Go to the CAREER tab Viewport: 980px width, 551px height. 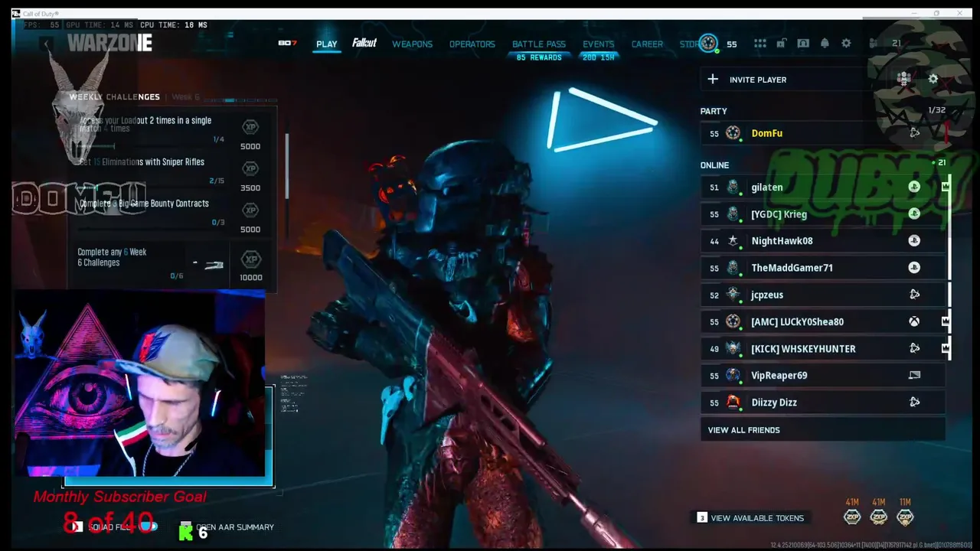[647, 44]
